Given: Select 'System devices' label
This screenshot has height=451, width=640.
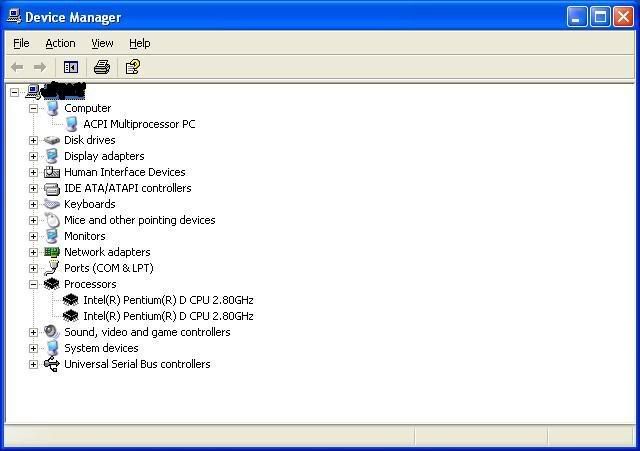Looking at the screenshot, I should (101, 348).
